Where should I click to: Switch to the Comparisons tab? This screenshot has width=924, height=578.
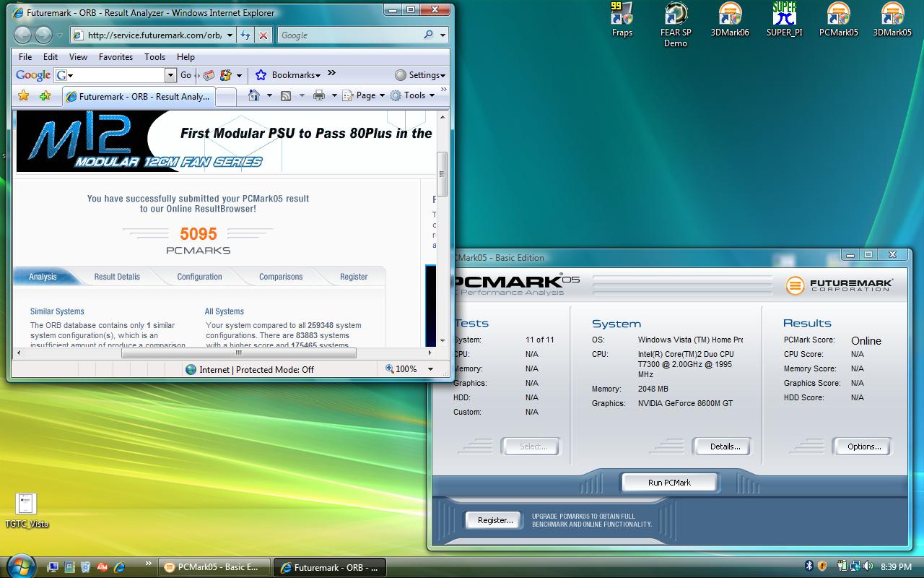click(x=281, y=277)
